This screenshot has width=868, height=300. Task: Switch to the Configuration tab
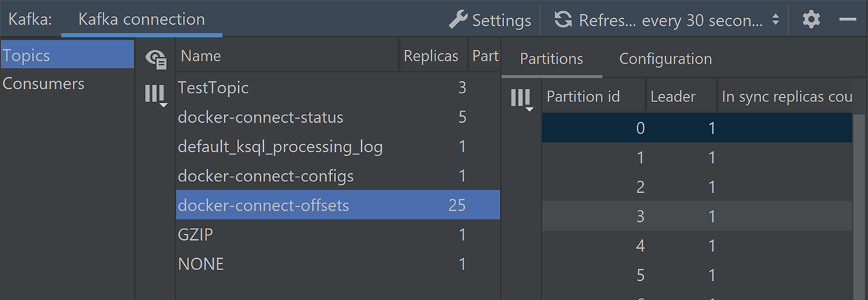(x=666, y=59)
